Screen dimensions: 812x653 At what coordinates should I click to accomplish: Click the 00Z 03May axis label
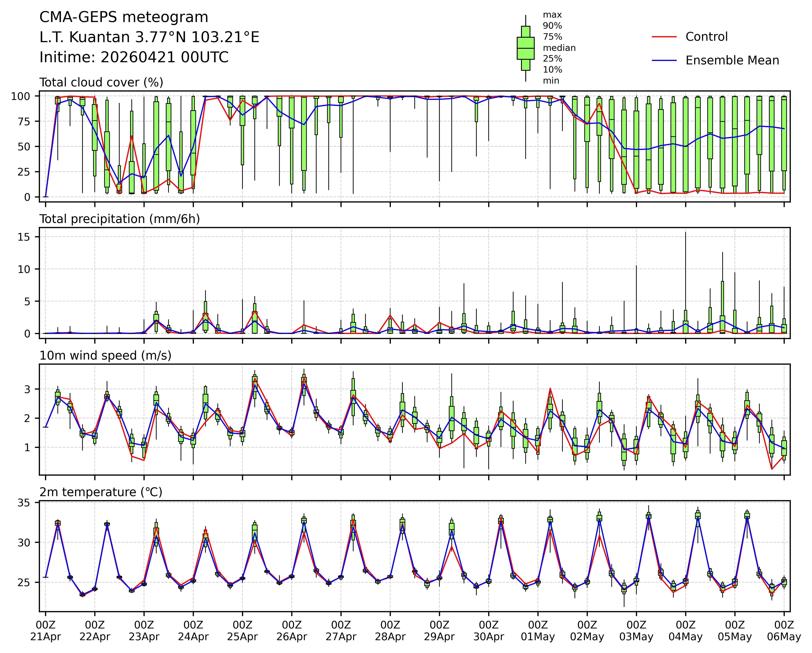point(636,631)
